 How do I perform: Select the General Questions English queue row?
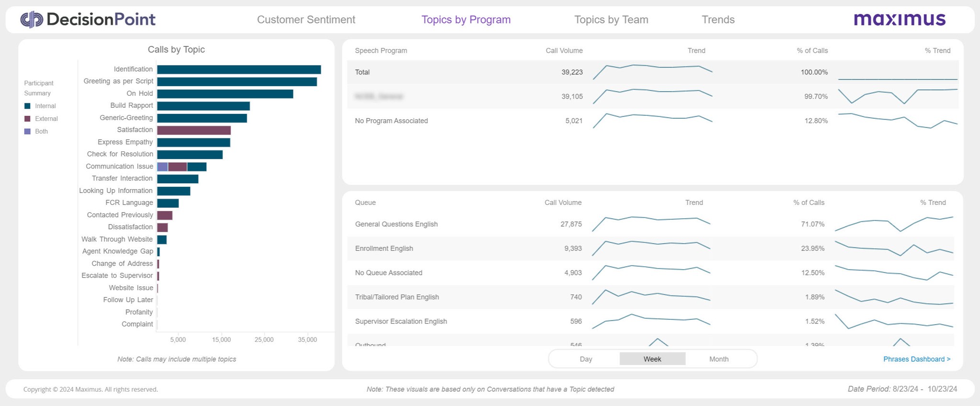tap(651, 224)
